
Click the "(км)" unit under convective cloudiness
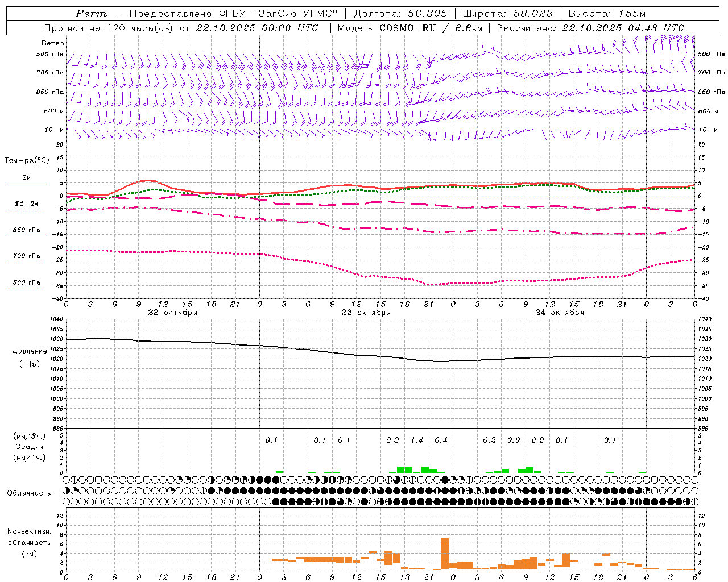pyautogui.click(x=29, y=554)
